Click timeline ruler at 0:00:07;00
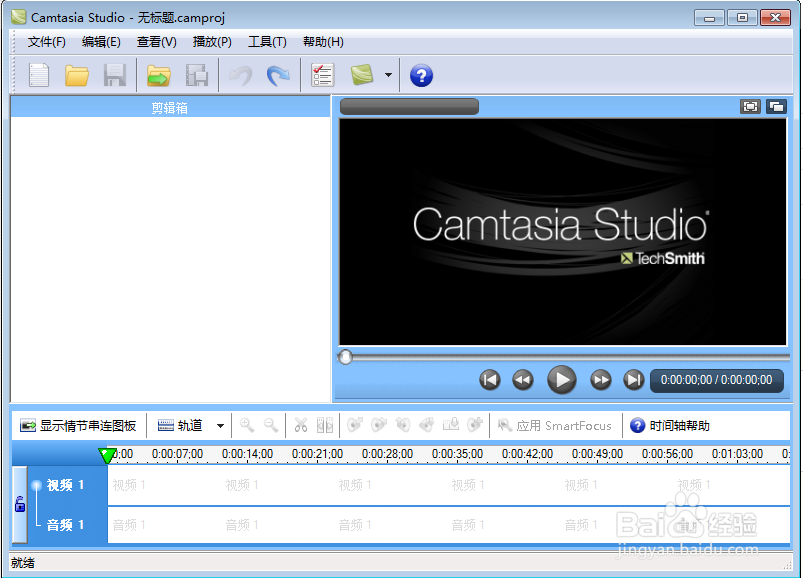Image resolution: width=803 pixels, height=578 pixels. click(x=177, y=454)
